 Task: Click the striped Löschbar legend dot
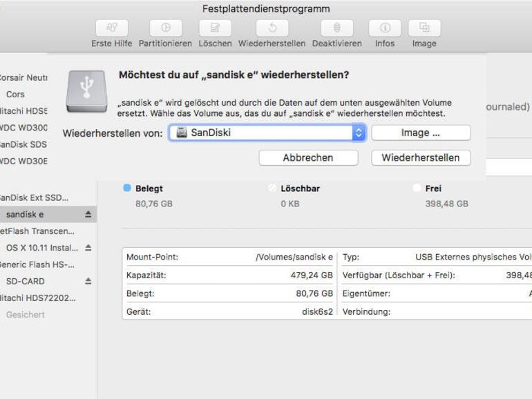pos(272,188)
